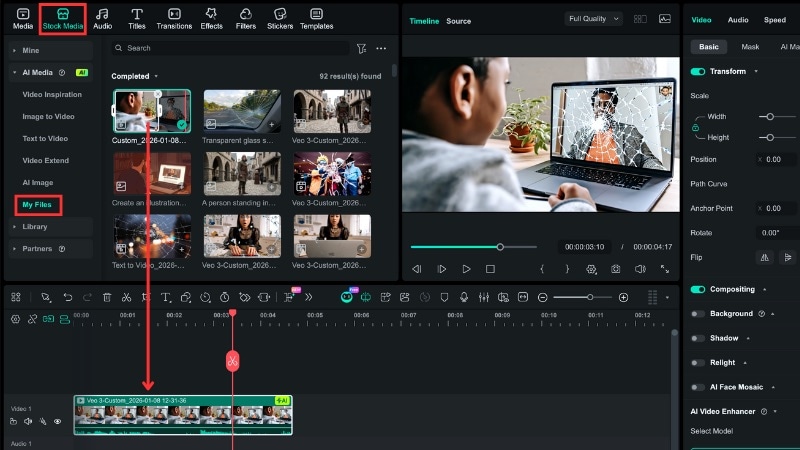Click the delete trash icon in timeline toolbar
The width and height of the screenshot is (800, 450).
[107, 297]
